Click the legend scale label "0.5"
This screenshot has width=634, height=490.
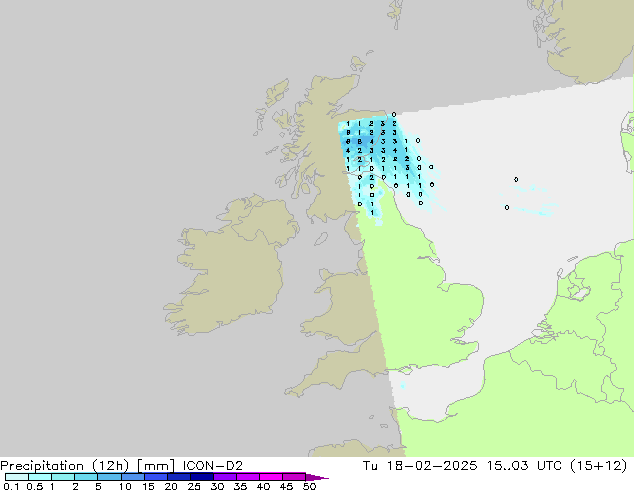[x=34, y=486]
